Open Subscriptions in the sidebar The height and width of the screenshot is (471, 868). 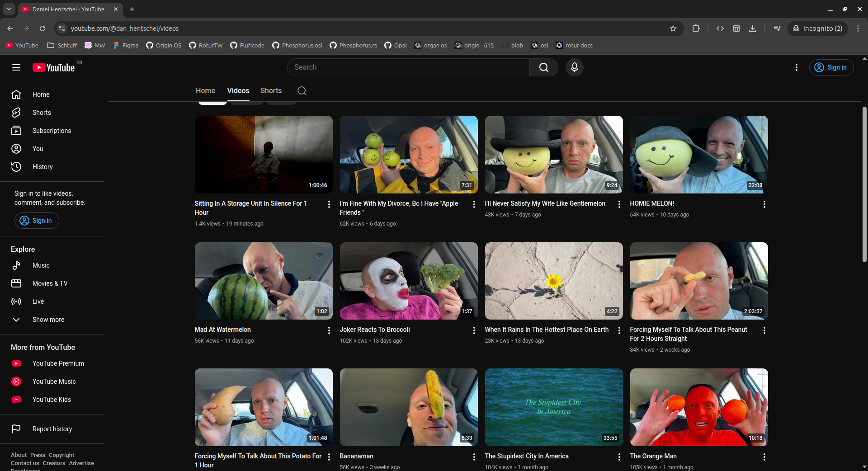pos(52,131)
